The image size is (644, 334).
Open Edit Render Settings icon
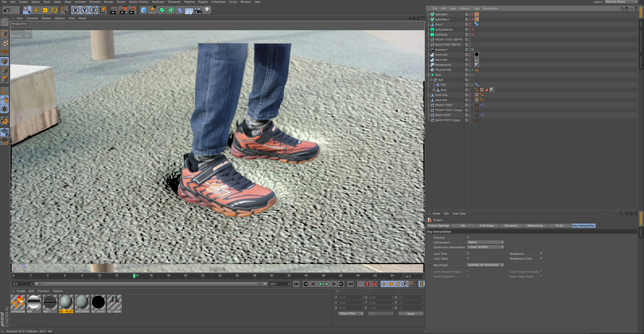[x=132, y=10]
